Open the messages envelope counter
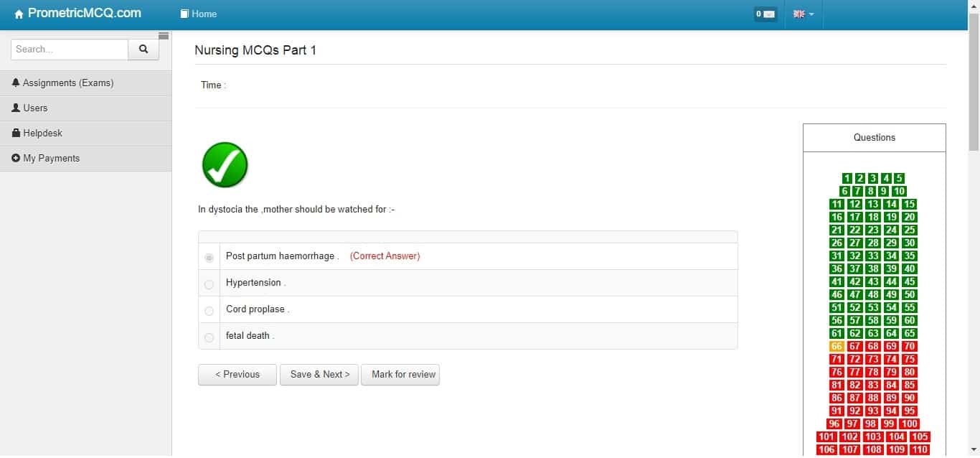Viewport: 980px width, 458px height. pyautogui.click(x=765, y=14)
